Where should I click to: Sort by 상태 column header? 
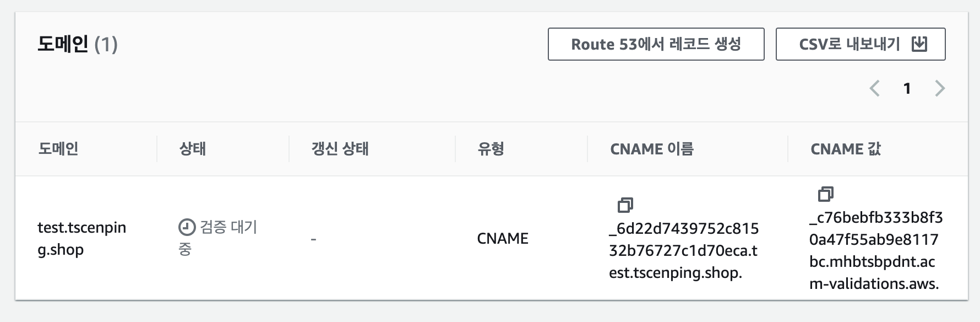click(192, 149)
